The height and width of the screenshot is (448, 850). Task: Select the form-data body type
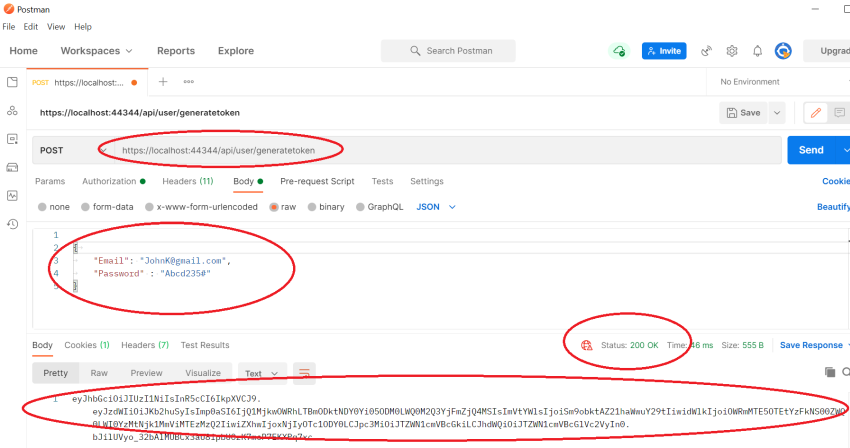[x=107, y=207]
